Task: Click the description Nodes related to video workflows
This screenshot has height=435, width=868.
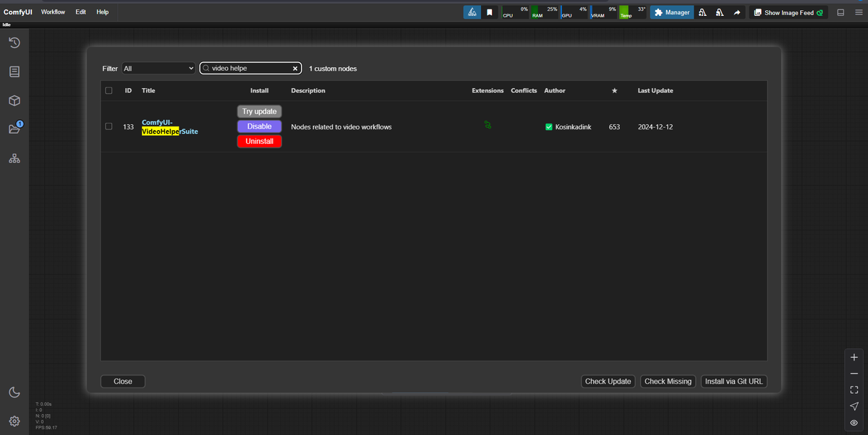Action: click(x=341, y=127)
